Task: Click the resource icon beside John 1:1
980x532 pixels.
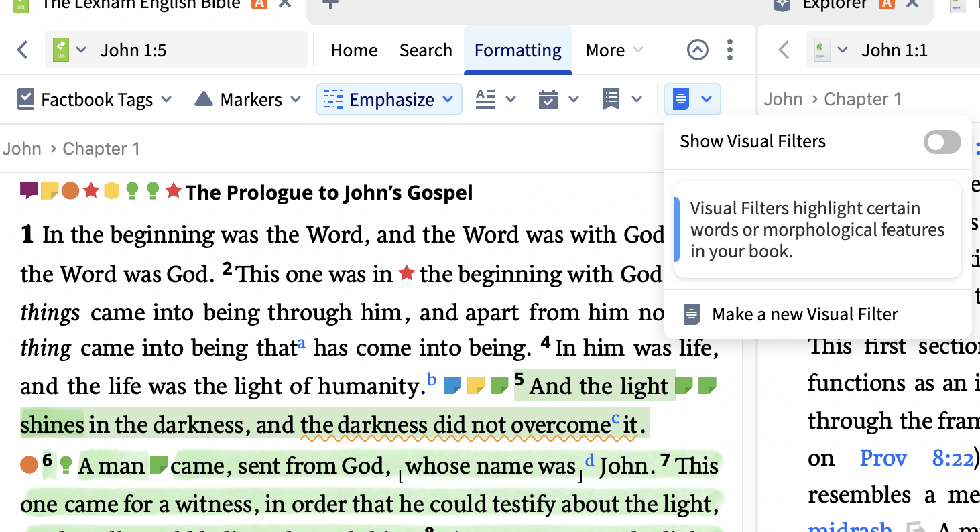Action: [x=822, y=50]
